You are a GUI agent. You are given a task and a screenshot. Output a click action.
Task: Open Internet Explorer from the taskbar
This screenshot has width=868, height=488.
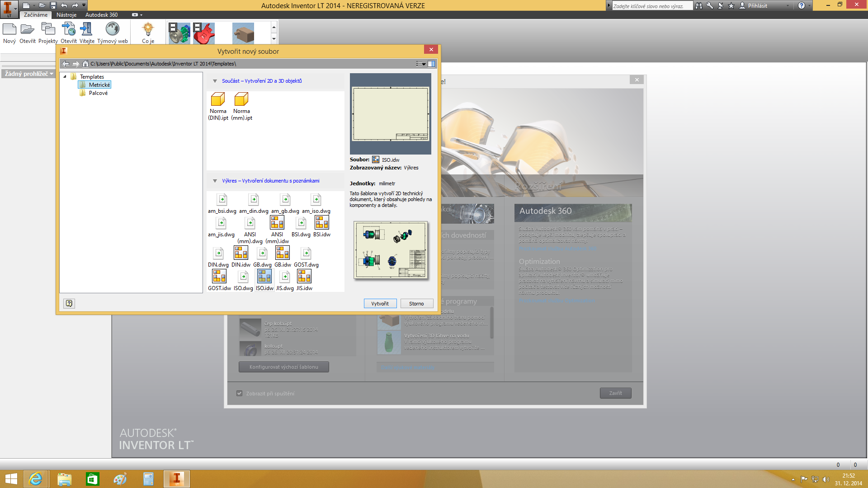pos(35,479)
